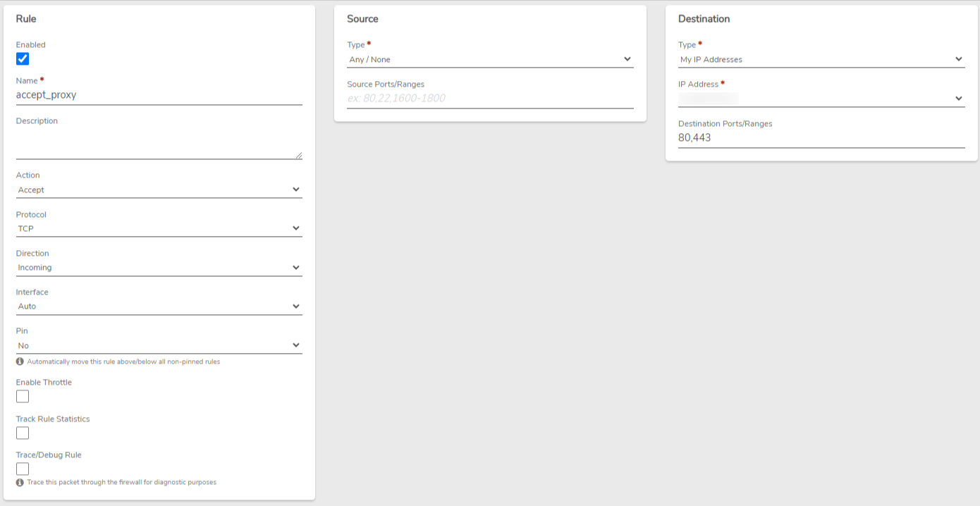Uncheck the Enabled checkbox
Image resolution: width=980 pixels, height=506 pixels.
(23, 58)
